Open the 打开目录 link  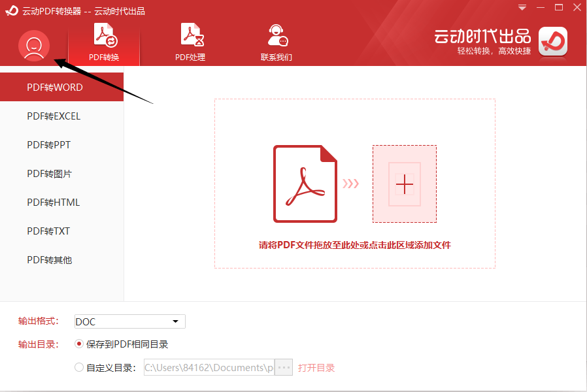tap(316, 367)
